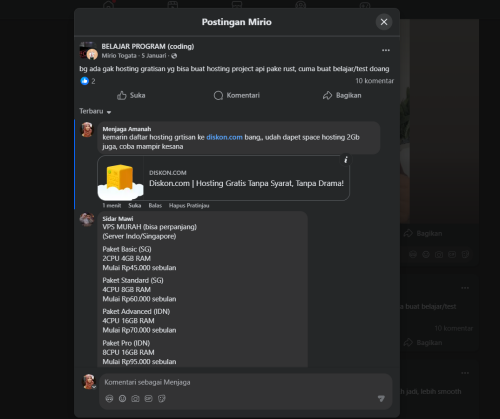Select the Paket Pro (IDN) line
This screenshot has width=500, height=419.
(x=126, y=343)
